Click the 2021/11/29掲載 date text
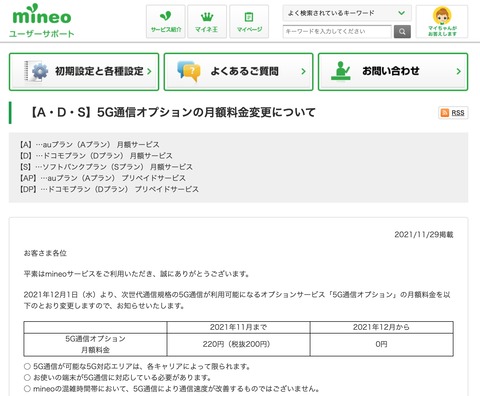The height and width of the screenshot is (396, 480). pos(424,234)
